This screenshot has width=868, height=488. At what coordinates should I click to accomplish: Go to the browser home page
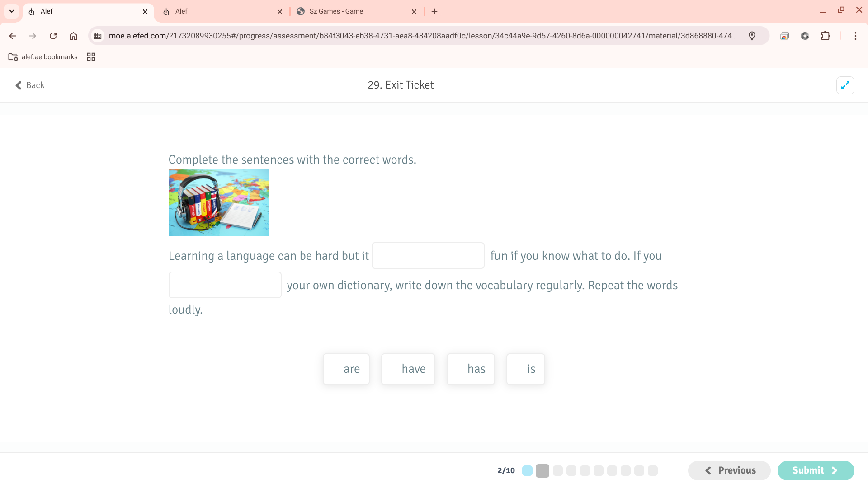click(73, 36)
